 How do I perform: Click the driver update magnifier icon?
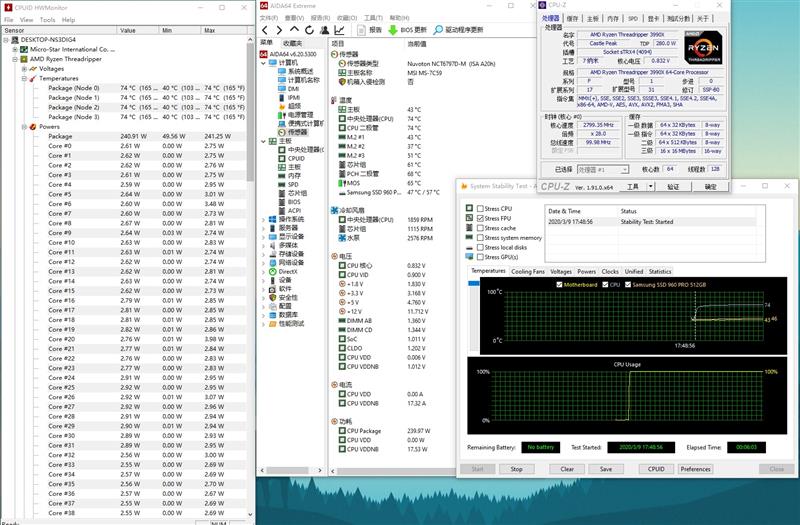click(x=437, y=30)
